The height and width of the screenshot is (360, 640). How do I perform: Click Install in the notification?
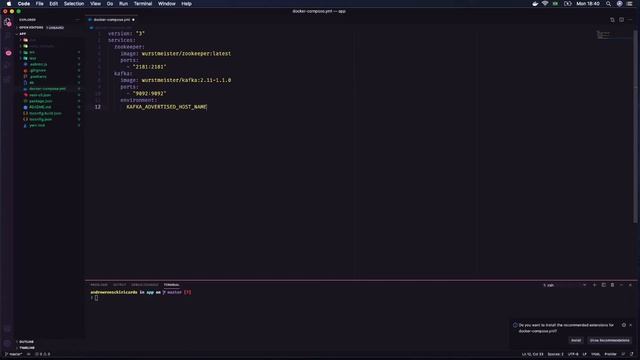click(x=576, y=340)
